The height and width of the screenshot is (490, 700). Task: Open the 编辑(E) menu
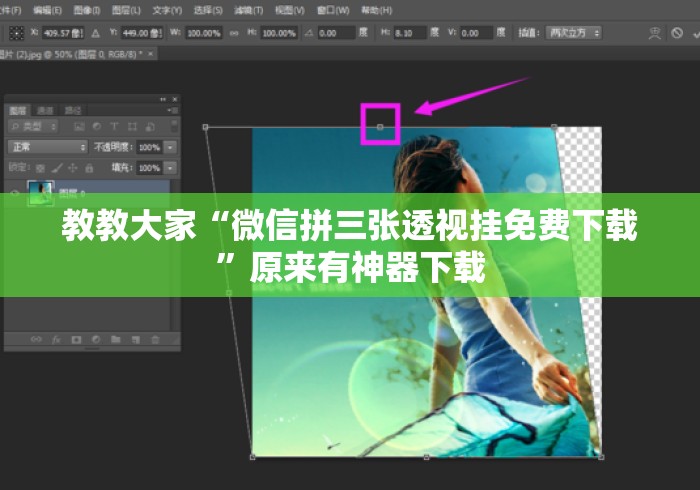(x=47, y=10)
